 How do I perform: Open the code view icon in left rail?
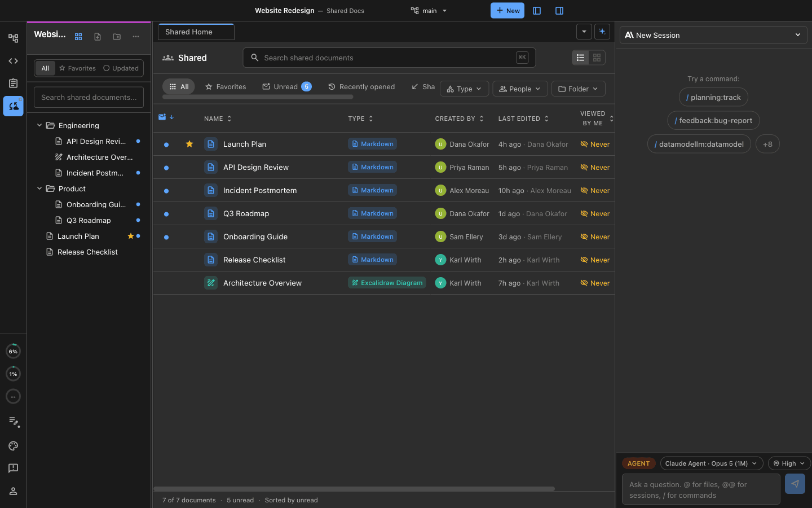[x=13, y=61]
